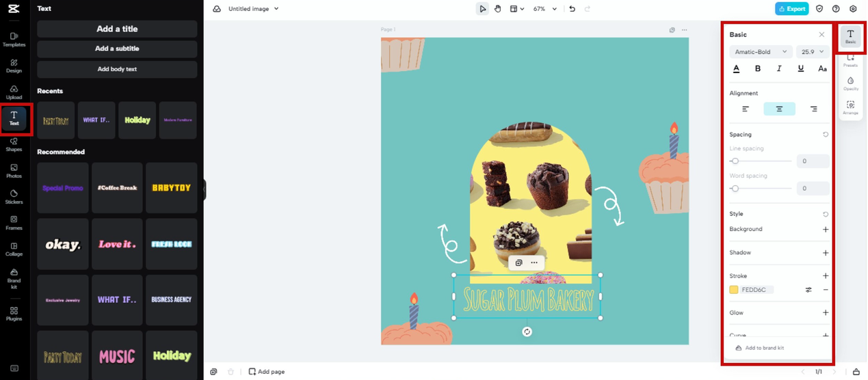Toggle bold formatting
The width and height of the screenshot is (868, 380).
pyautogui.click(x=757, y=68)
